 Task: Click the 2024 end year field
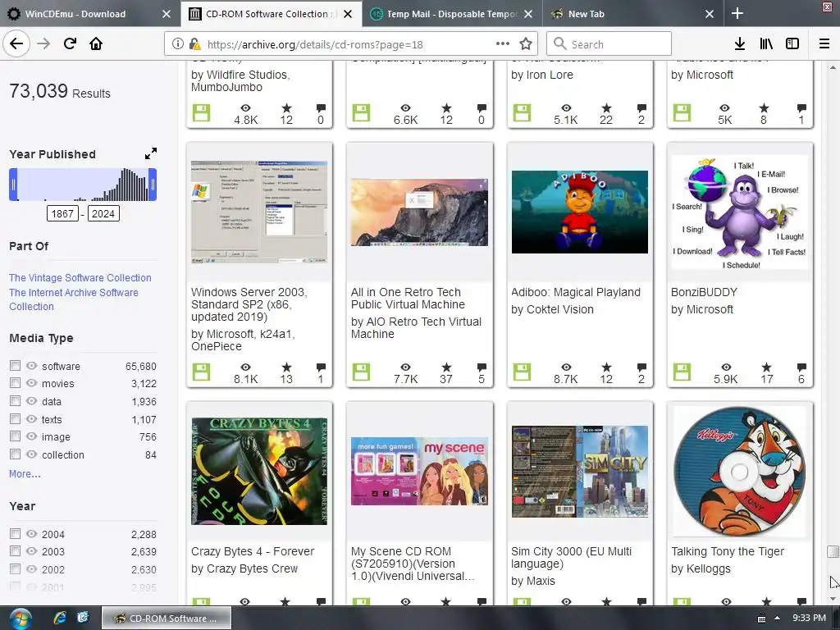tap(103, 214)
